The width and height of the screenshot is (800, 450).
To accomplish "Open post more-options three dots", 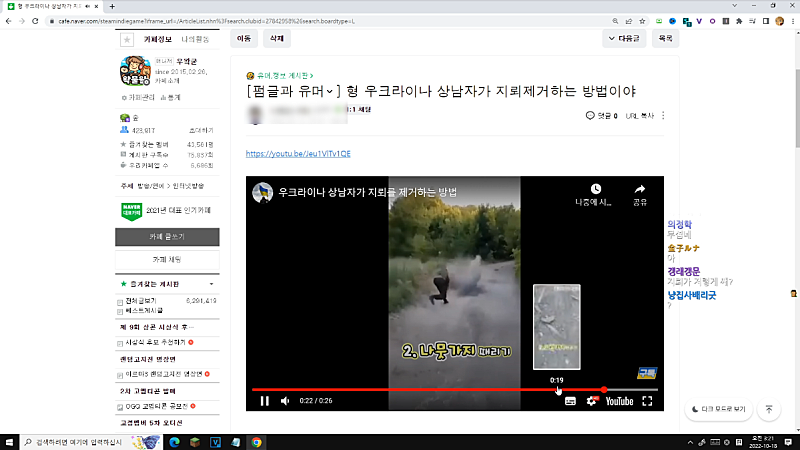I will [x=663, y=116].
